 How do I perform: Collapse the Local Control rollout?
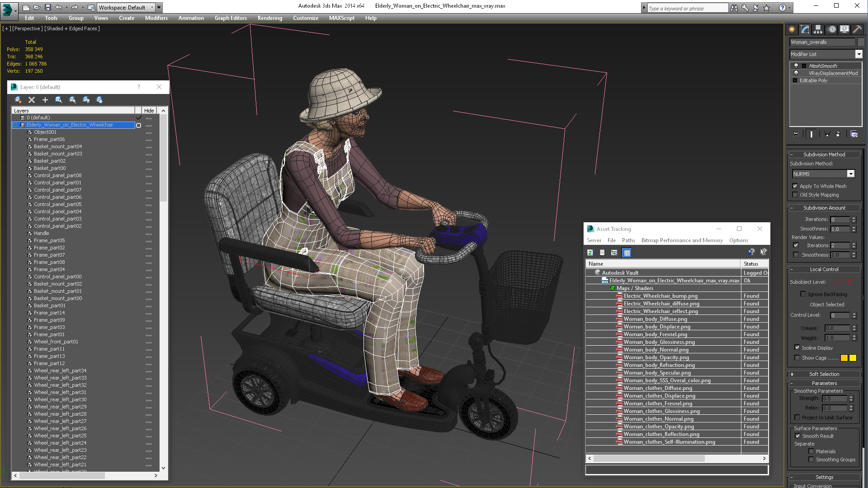pos(824,269)
